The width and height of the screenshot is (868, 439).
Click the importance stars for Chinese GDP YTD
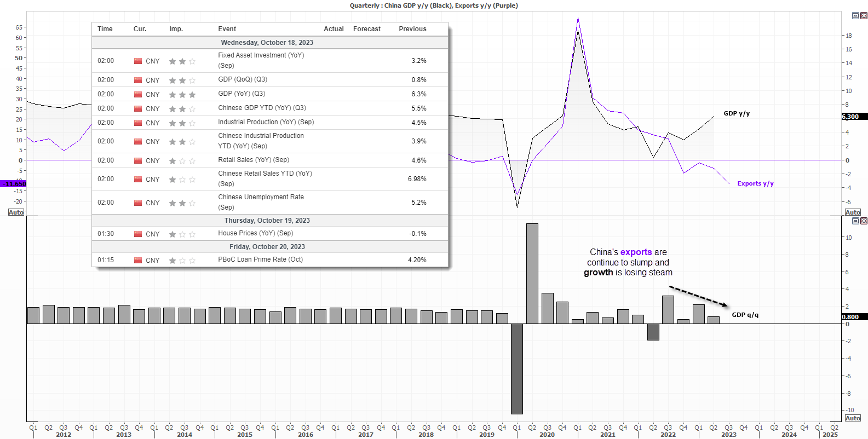point(182,109)
